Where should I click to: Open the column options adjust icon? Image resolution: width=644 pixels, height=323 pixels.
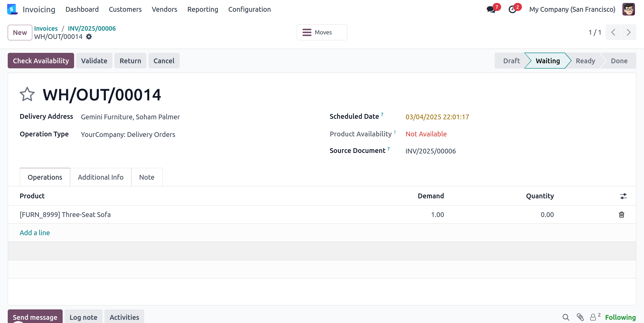pos(623,196)
